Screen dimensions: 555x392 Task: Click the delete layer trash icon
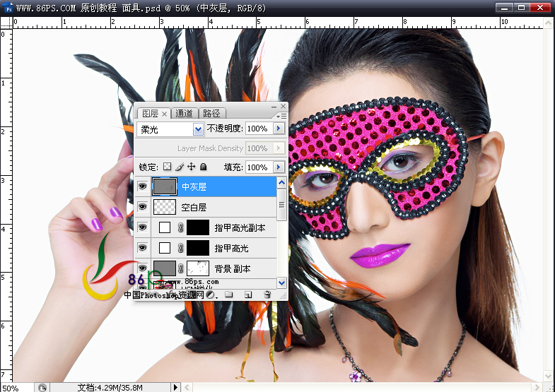pyautogui.click(x=267, y=295)
